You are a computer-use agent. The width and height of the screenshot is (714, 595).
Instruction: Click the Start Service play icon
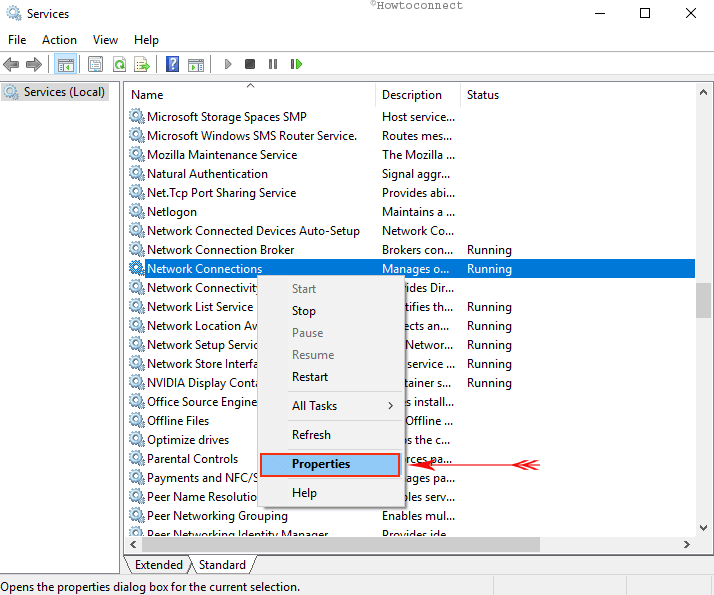tap(228, 64)
